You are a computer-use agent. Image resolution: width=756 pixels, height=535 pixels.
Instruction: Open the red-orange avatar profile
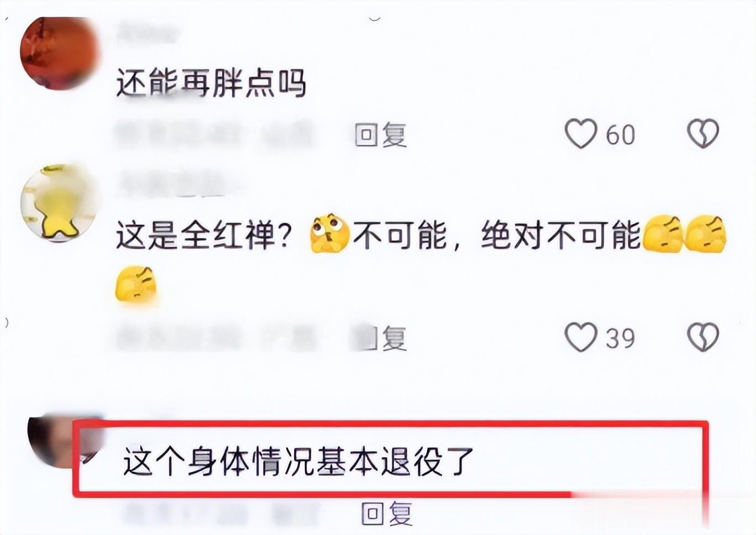[x=58, y=53]
